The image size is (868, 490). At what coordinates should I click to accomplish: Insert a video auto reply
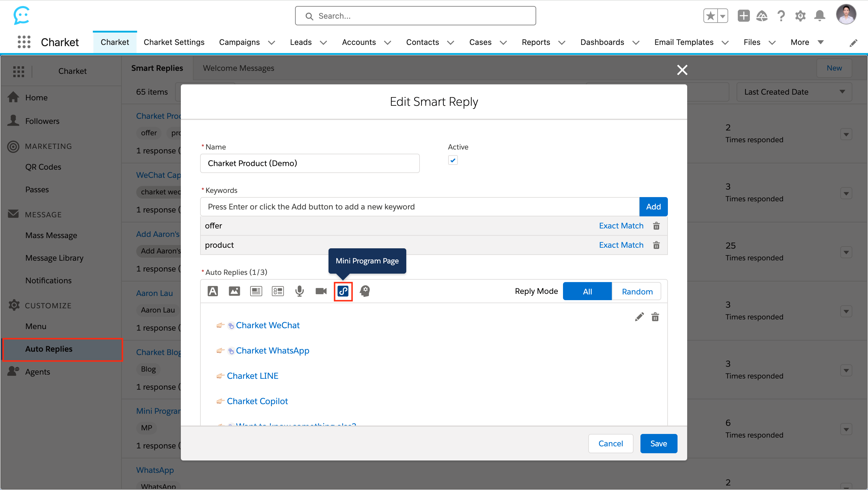(x=321, y=291)
